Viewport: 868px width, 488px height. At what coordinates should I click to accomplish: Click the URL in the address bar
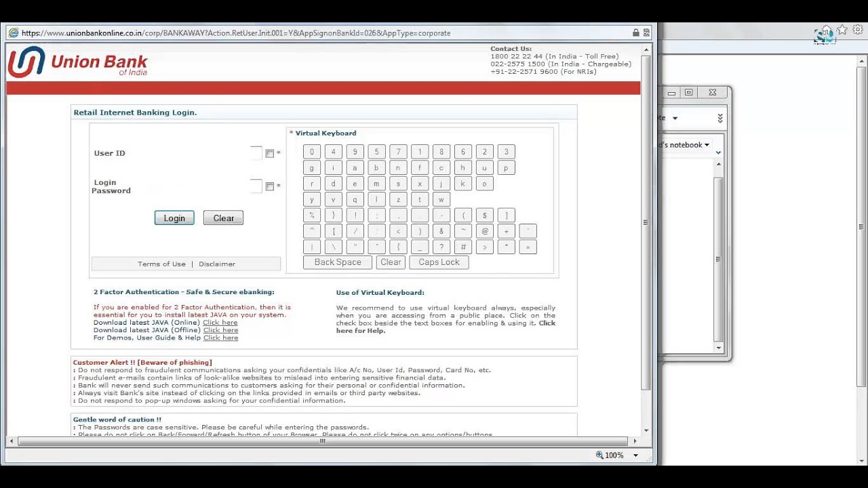coord(236,33)
